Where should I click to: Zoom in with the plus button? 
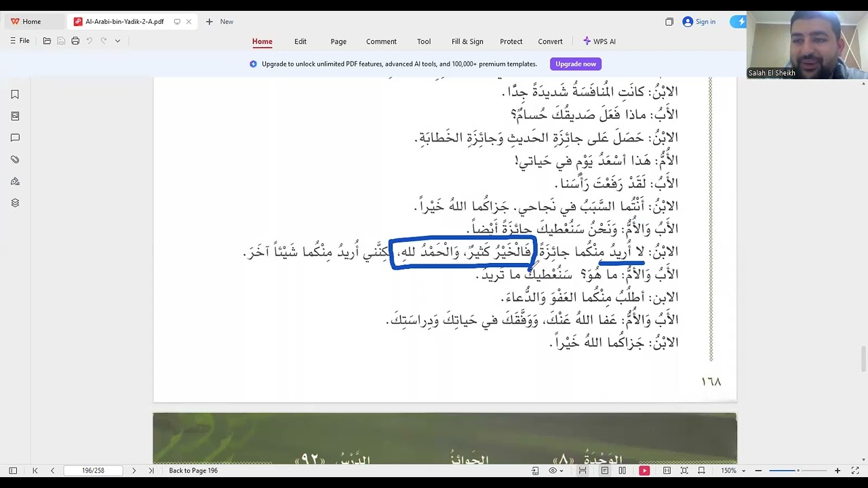[837, 470]
